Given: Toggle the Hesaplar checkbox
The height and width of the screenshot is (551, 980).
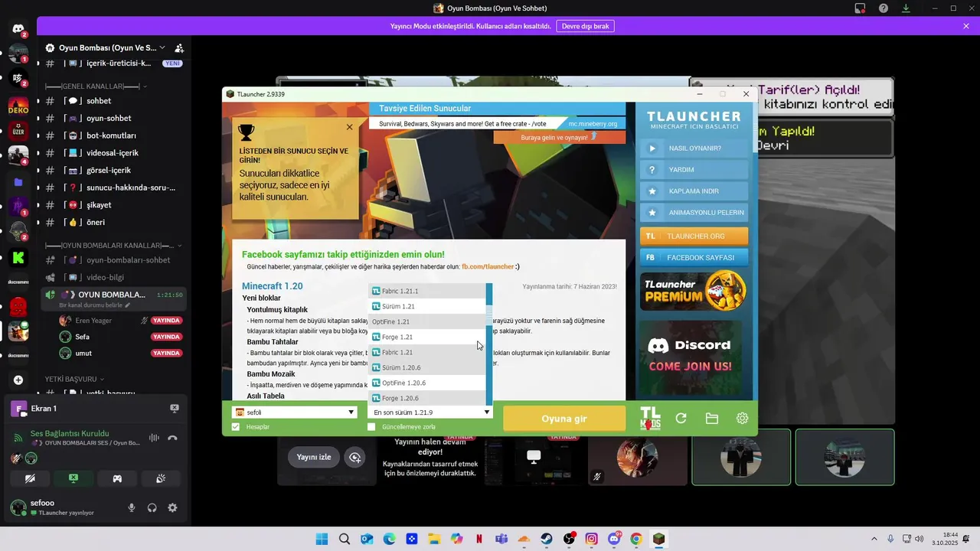Looking at the screenshot, I should [236, 427].
